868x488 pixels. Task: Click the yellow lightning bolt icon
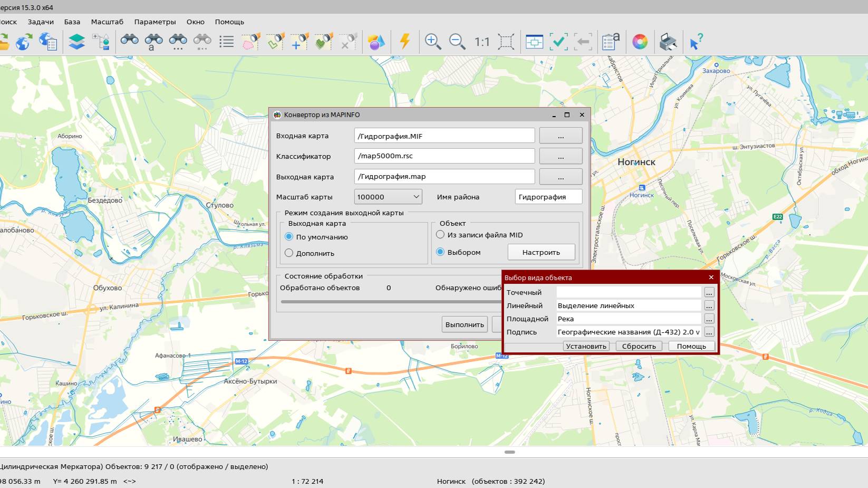[x=405, y=42]
